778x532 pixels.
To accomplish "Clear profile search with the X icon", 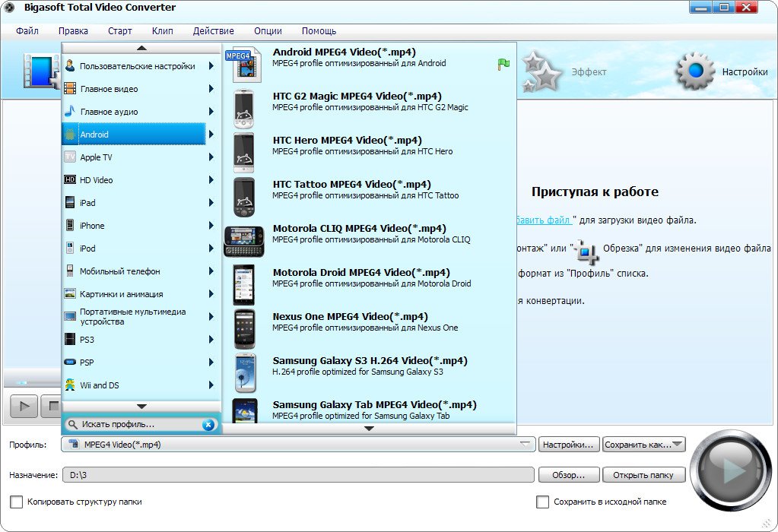I will tap(208, 425).
